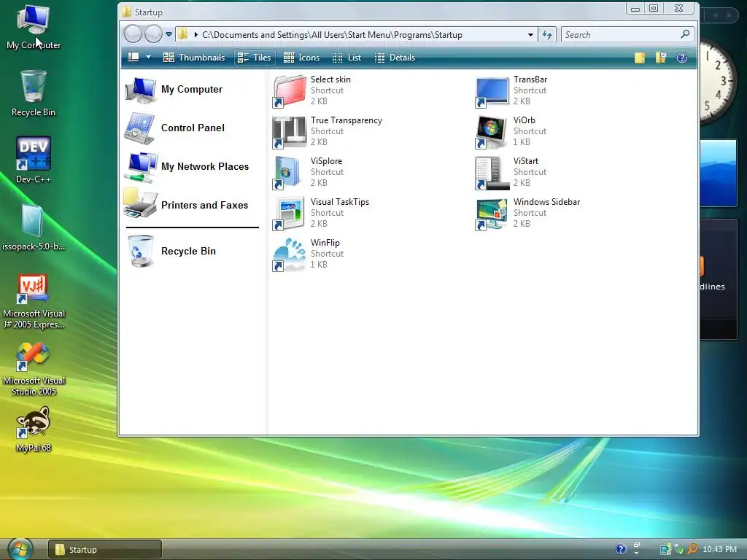
Task: Click the Back navigation button
Action: pyautogui.click(x=133, y=34)
